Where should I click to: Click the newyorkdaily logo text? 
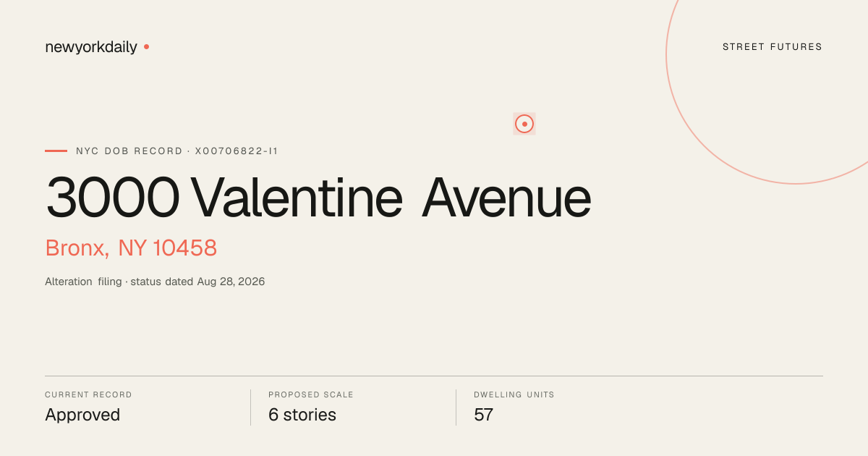click(91, 47)
